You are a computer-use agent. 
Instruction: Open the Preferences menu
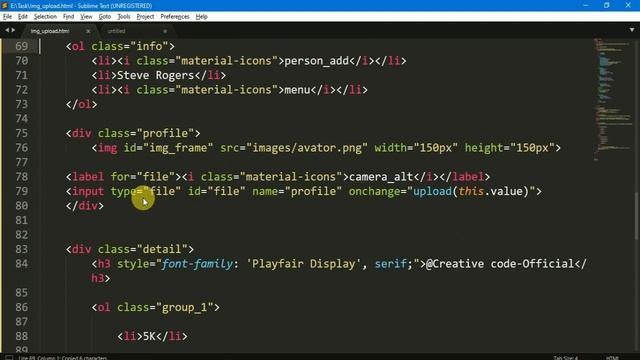175,17
